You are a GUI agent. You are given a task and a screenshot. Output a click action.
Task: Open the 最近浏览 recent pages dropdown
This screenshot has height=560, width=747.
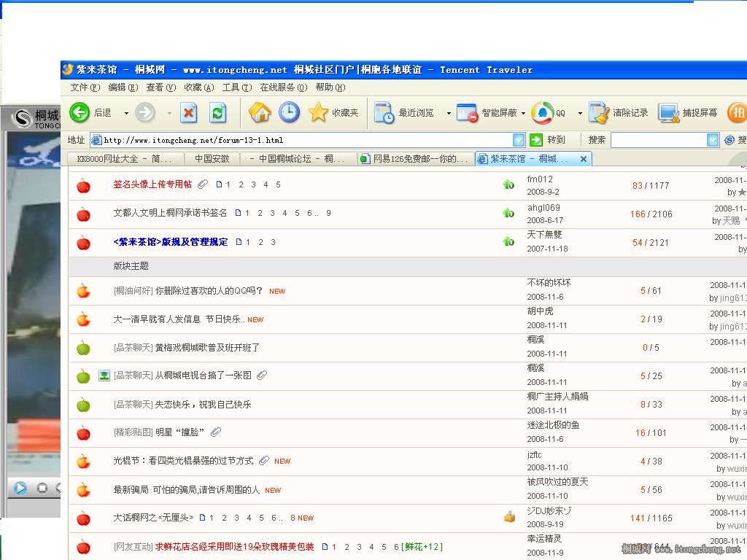click(448, 113)
